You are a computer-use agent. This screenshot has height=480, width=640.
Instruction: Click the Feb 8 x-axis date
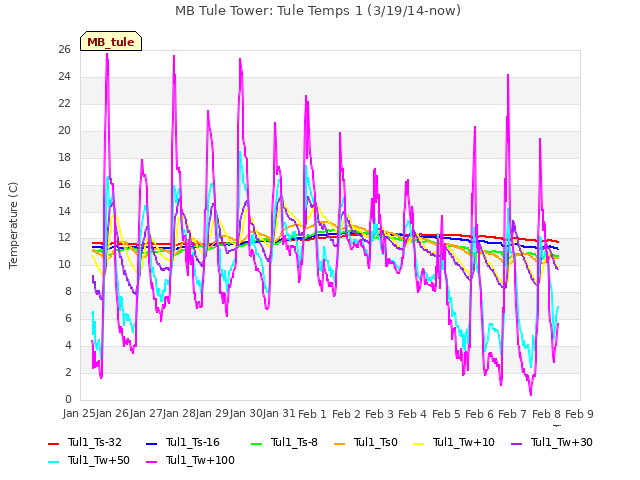[546, 414]
